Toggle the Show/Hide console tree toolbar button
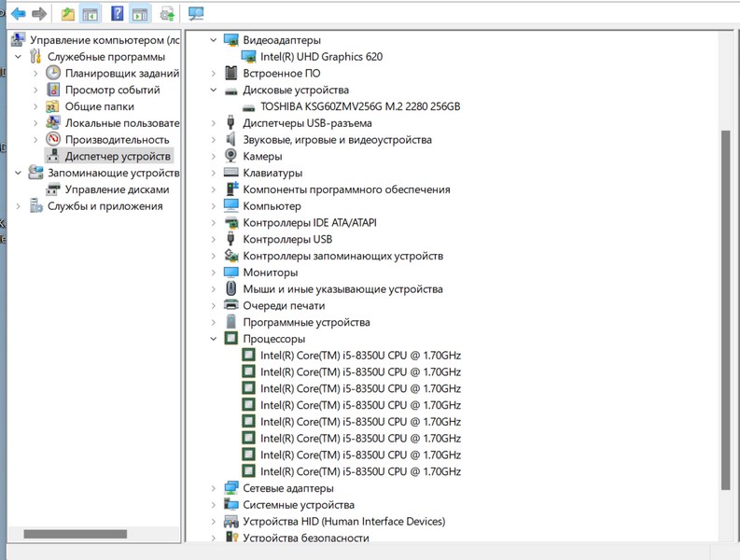 point(91,13)
